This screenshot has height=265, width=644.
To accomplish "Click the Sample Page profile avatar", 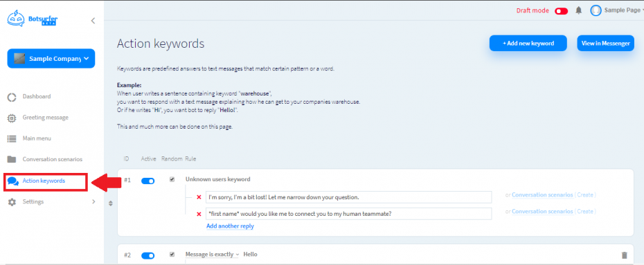I will [596, 10].
